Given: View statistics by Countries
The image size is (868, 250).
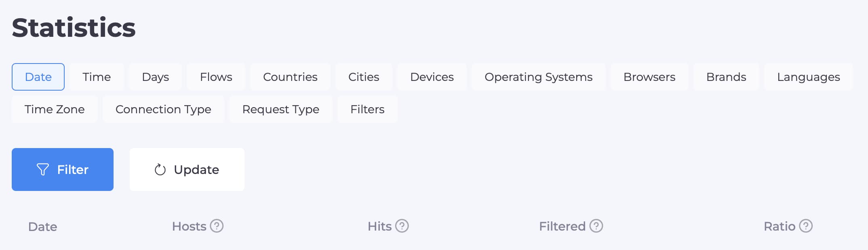Looking at the screenshot, I should click(290, 77).
